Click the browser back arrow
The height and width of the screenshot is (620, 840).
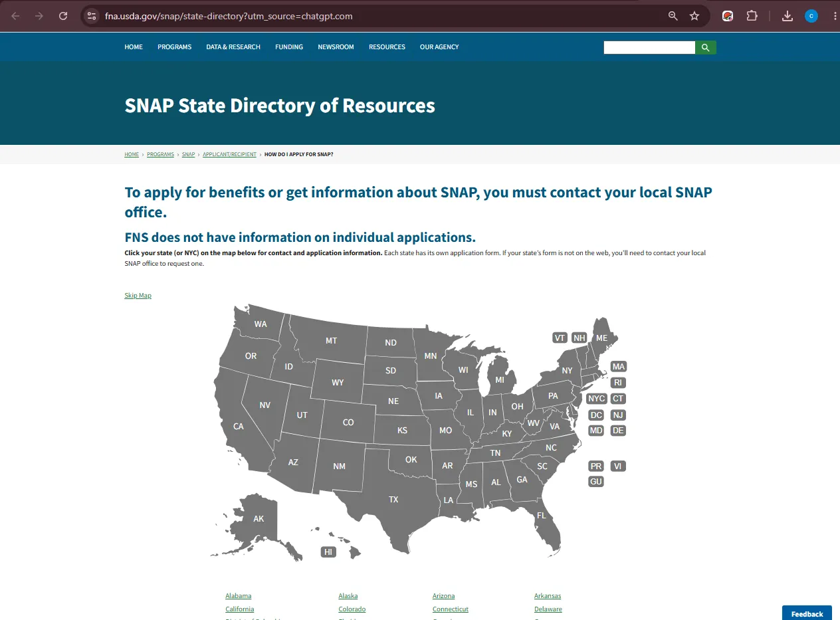pyautogui.click(x=15, y=16)
